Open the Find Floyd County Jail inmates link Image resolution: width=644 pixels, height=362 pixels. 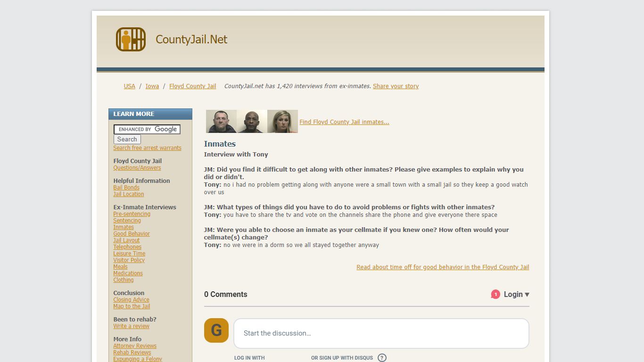pyautogui.click(x=344, y=122)
